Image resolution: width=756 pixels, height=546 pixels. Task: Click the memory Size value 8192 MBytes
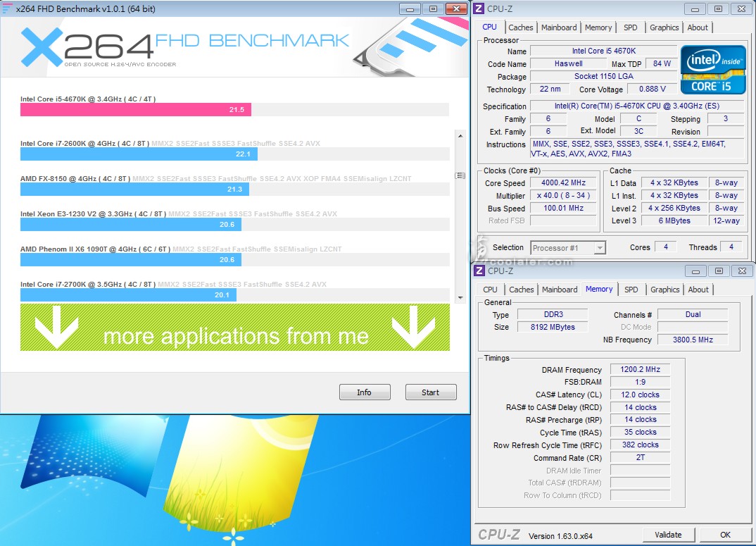553,327
